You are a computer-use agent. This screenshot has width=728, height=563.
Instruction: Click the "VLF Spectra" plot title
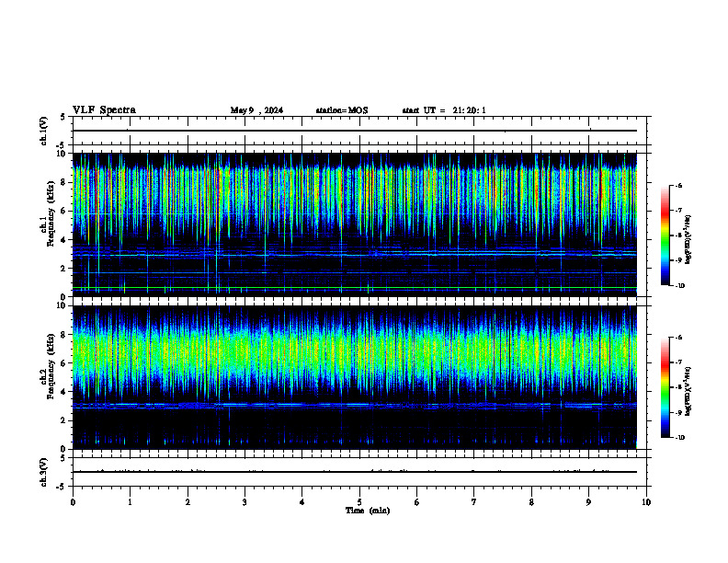104,110
